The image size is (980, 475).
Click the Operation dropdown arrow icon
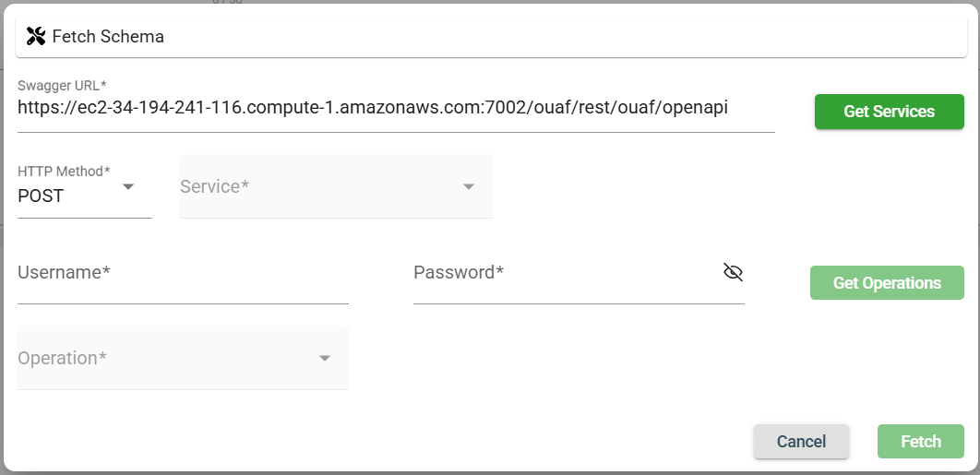tap(325, 359)
